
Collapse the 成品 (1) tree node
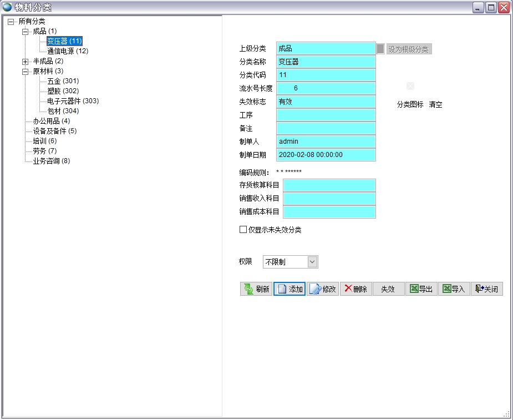pyautogui.click(x=25, y=32)
